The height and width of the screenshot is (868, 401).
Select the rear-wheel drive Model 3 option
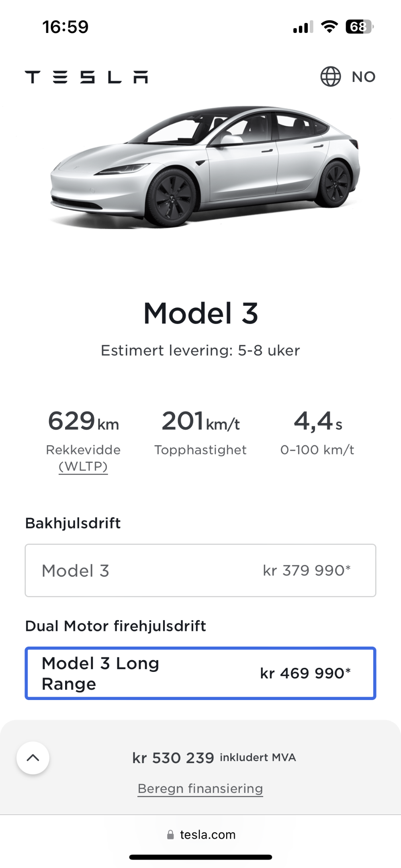(x=200, y=570)
